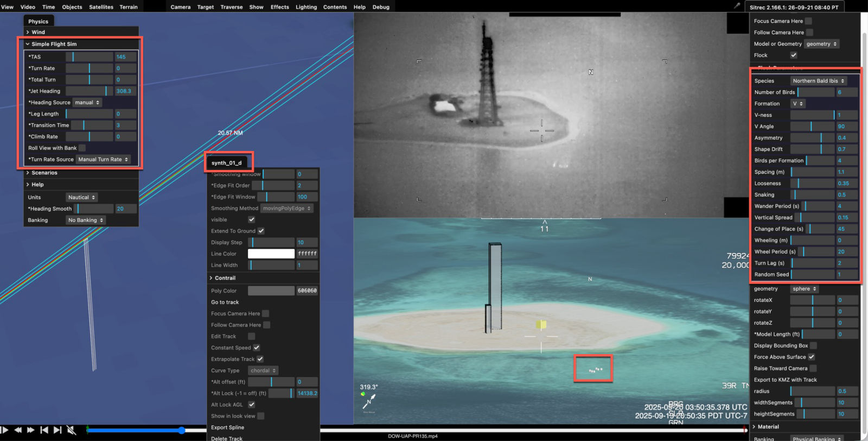Click the fast-forward double-arrow playback icon
Screen dimensions: 868x441
(x=31, y=430)
